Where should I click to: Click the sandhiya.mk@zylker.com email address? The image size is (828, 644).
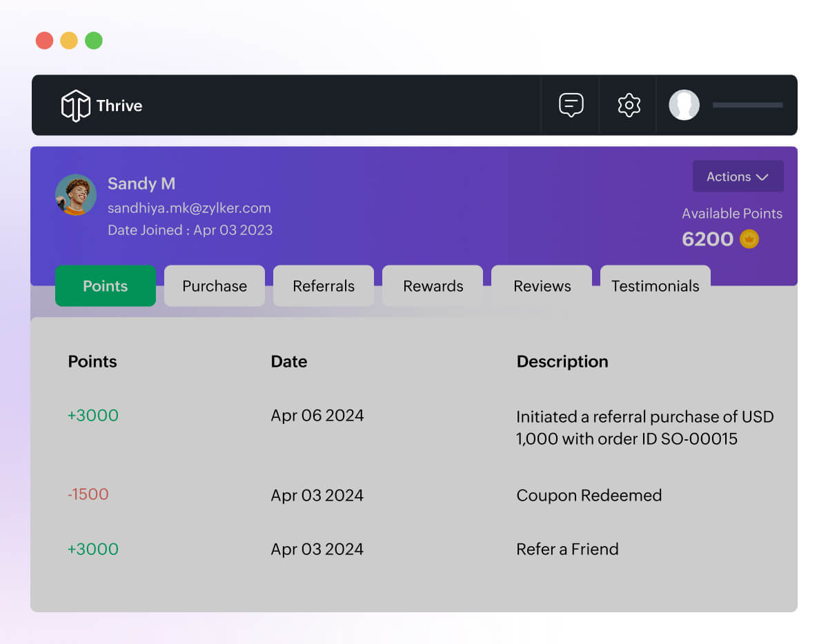189,208
